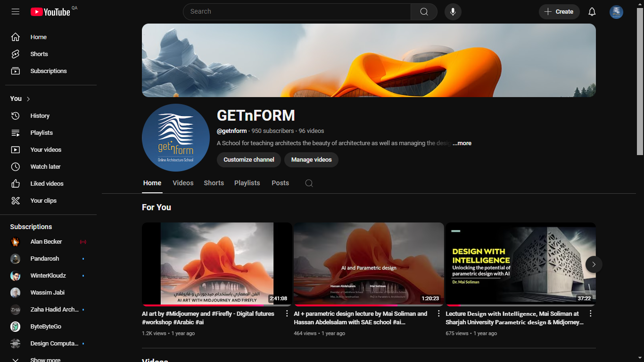Open account avatar menu
The width and height of the screenshot is (644, 362).
click(x=616, y=12)
